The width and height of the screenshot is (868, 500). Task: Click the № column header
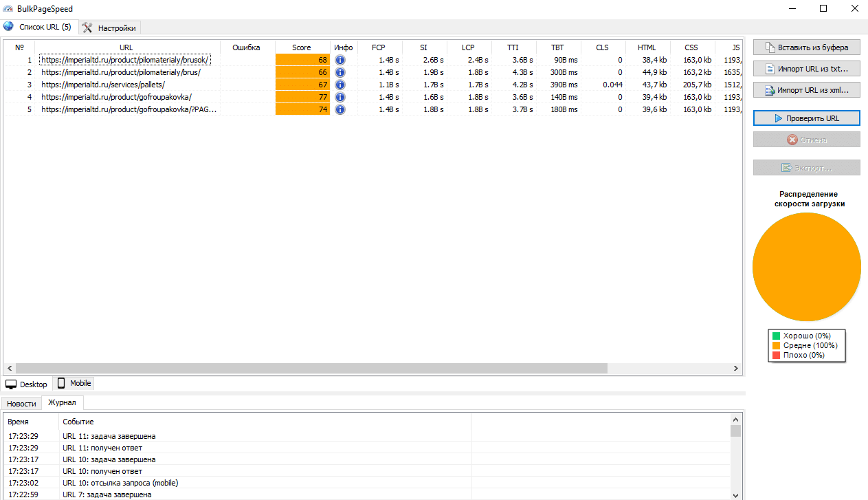(20, 47)
